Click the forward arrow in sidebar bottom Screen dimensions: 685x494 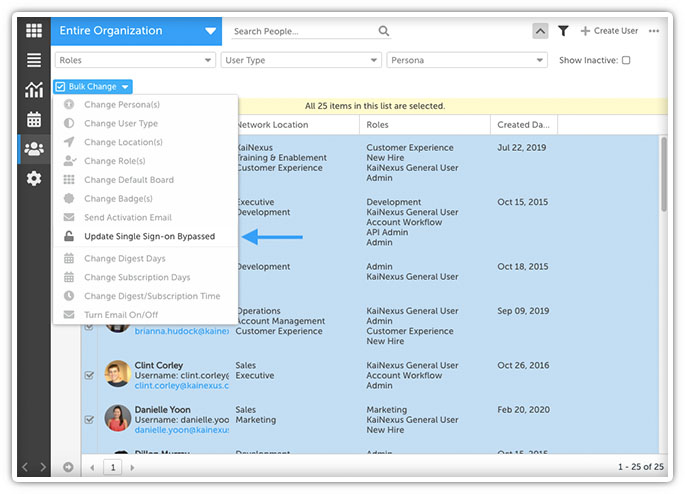click(x=43, y=467)
